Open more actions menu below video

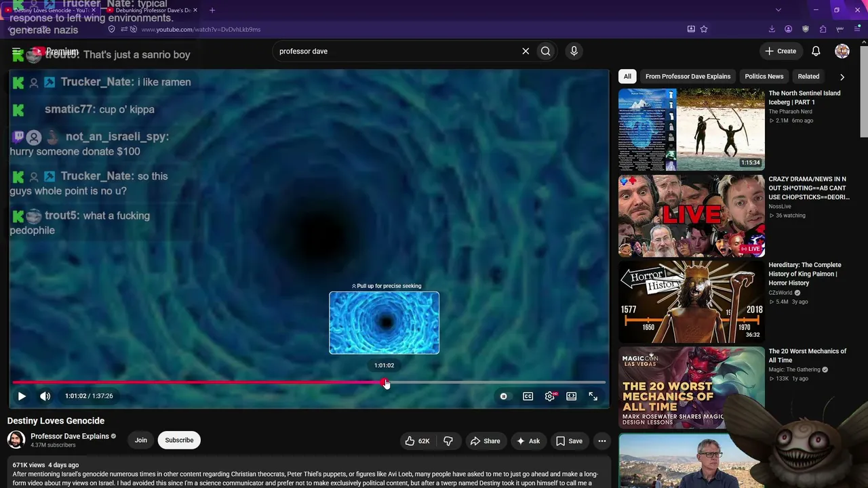(x=601, y=441)
